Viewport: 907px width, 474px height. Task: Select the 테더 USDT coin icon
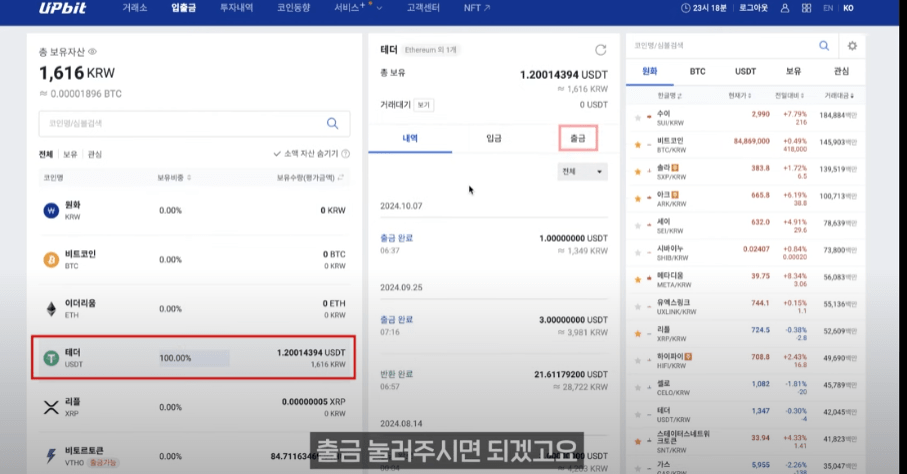51,358
